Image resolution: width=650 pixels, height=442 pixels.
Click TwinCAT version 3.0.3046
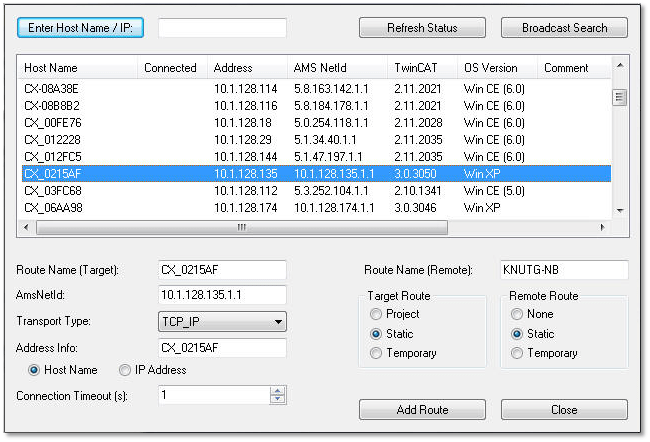(415, 207)
